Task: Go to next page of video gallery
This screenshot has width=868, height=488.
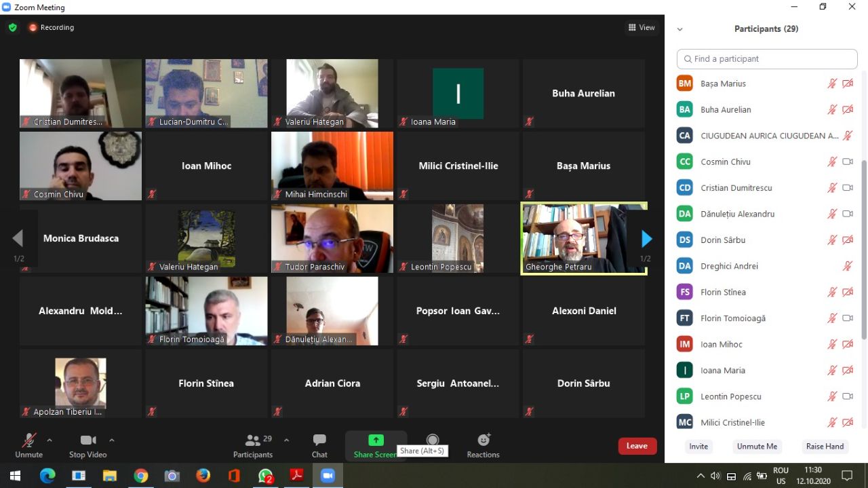Action: click(646, 239)
